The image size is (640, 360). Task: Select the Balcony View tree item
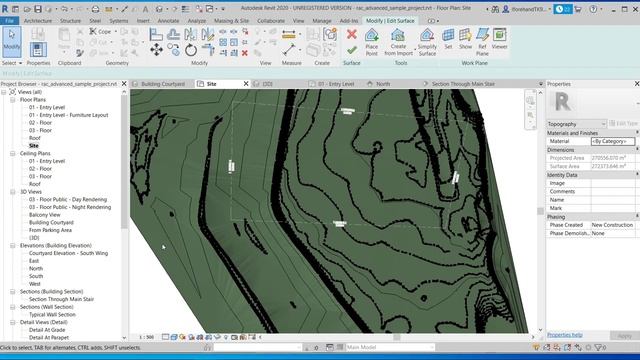point(44,215)
